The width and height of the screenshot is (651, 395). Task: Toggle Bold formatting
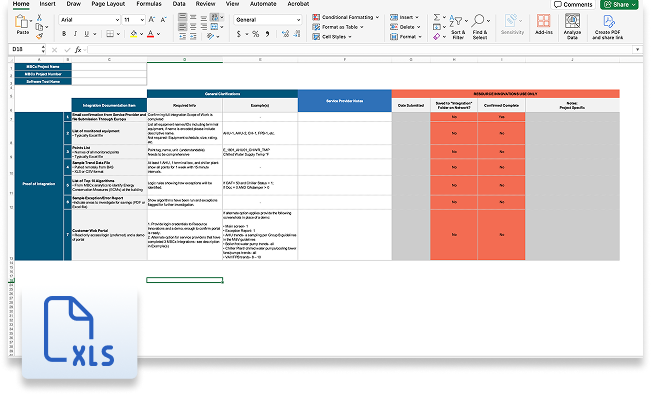64,34
